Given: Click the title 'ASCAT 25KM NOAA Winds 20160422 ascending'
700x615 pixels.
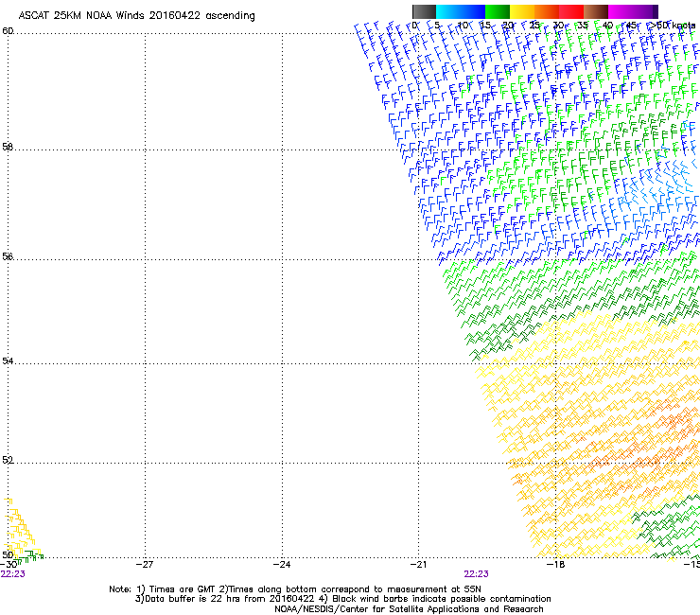Looking at the screenshot, I should [x=136, y=16].
